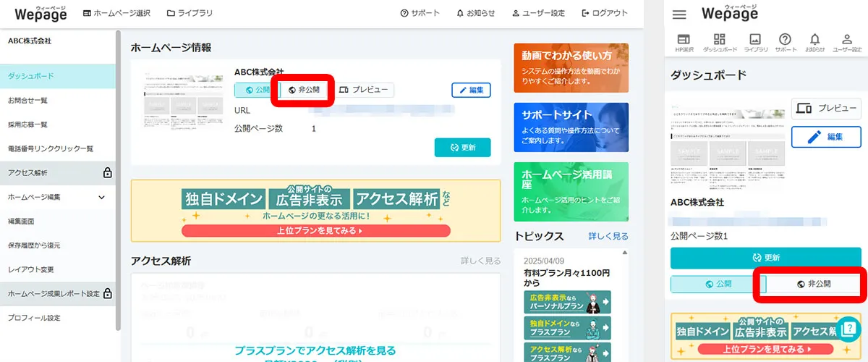
Task: Open ホームページ活用講座 green card
Action: pos(571,191)
